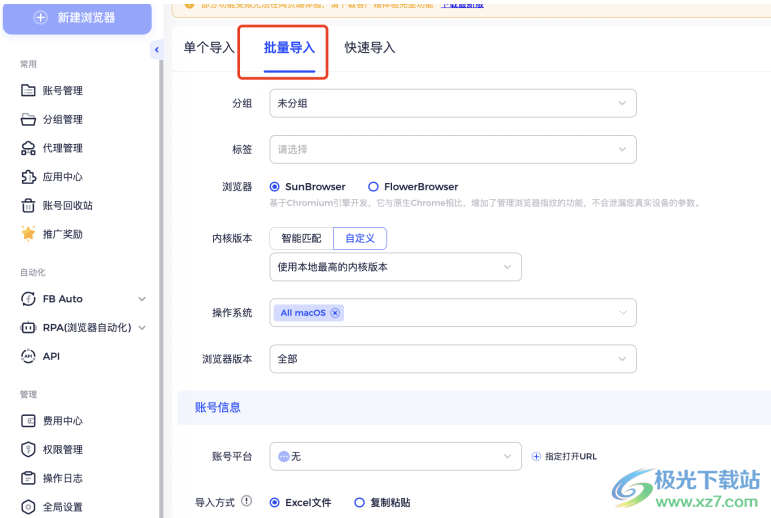The height and width of the screenshot is (518, 771).
Task: Open 代理管理 menu item text
Action: (x=62, y=148)
